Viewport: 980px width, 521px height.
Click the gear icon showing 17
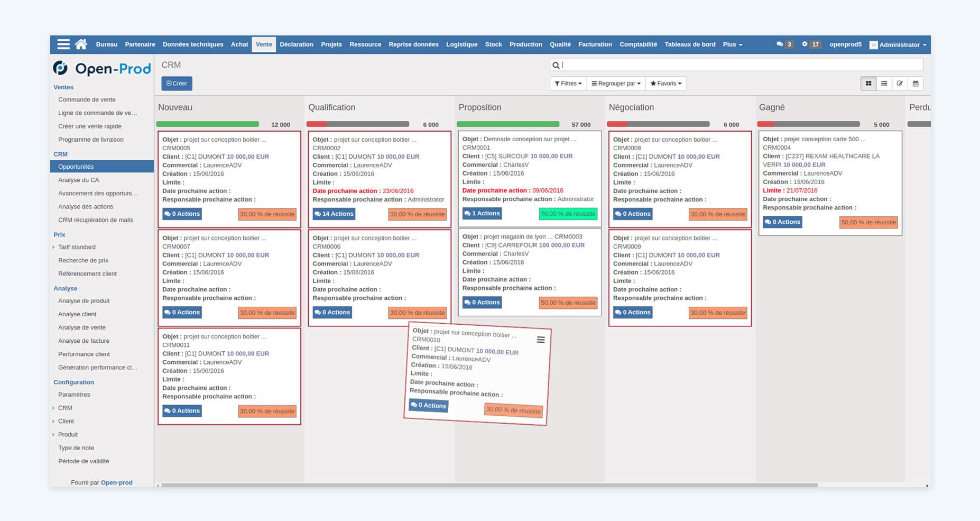pos(810,44)
